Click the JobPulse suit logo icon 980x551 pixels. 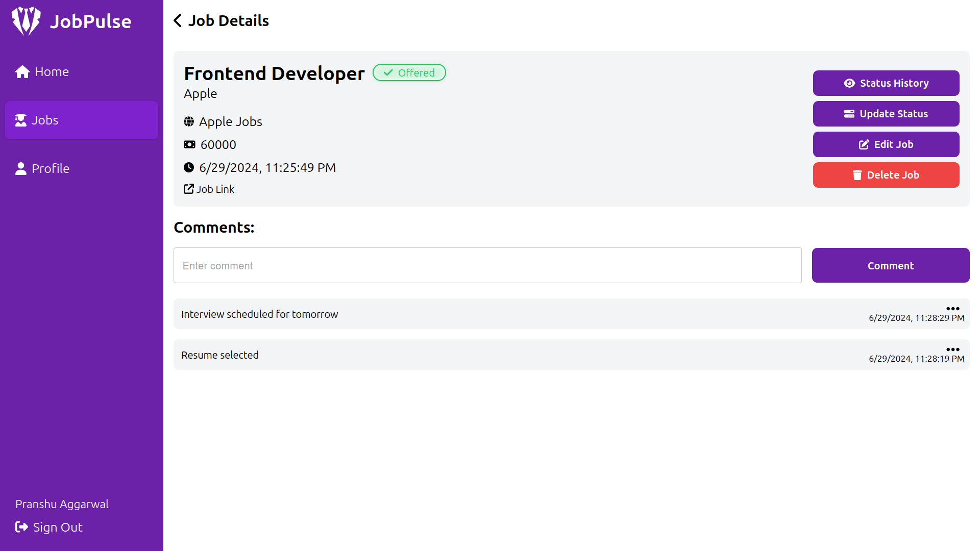(x=26, y=21)
